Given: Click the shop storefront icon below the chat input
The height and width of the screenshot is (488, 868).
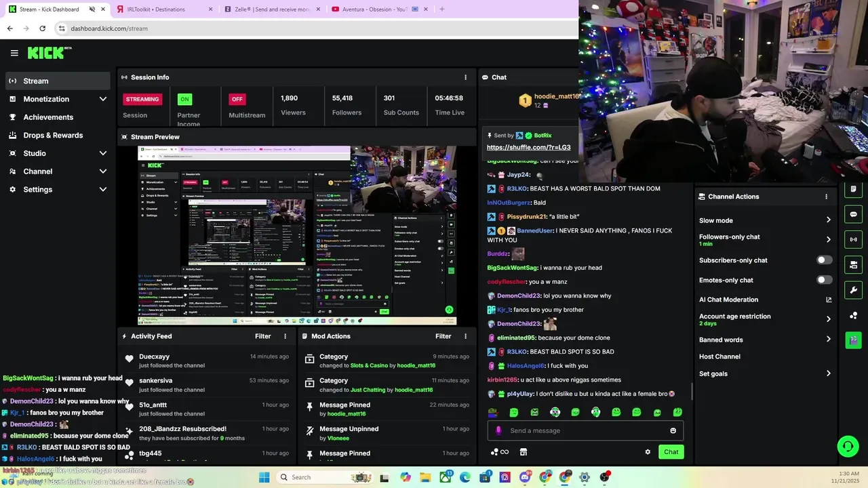Looking at the screenshot, I should pos(524,452).
